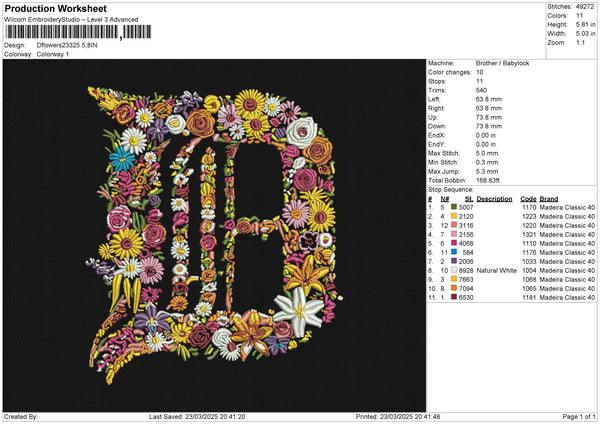This screenshot has height=424, width=600.
Task: Click thread code 1004 in the stop list
Action: click(529, 271)
